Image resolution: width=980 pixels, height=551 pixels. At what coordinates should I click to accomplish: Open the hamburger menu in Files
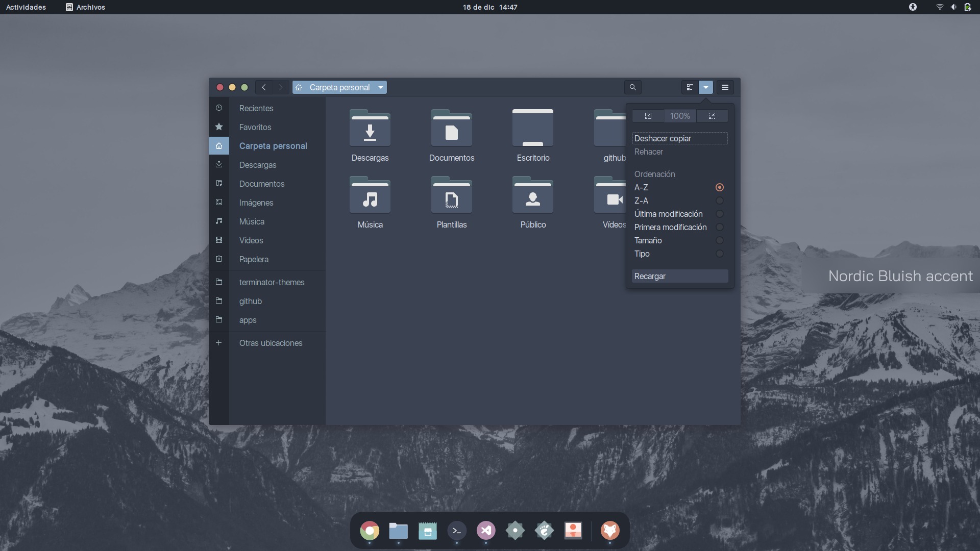point(725,87)
